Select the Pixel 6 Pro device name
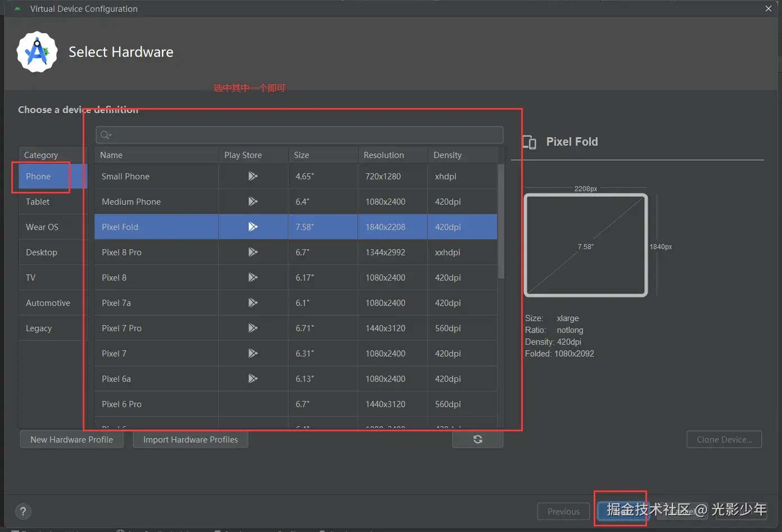The image size is (782, 532). [x=121, y=404]
